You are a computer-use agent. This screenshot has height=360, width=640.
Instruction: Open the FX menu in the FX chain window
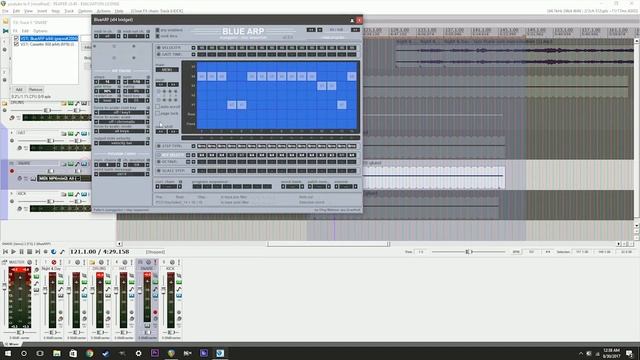point(15,31)
